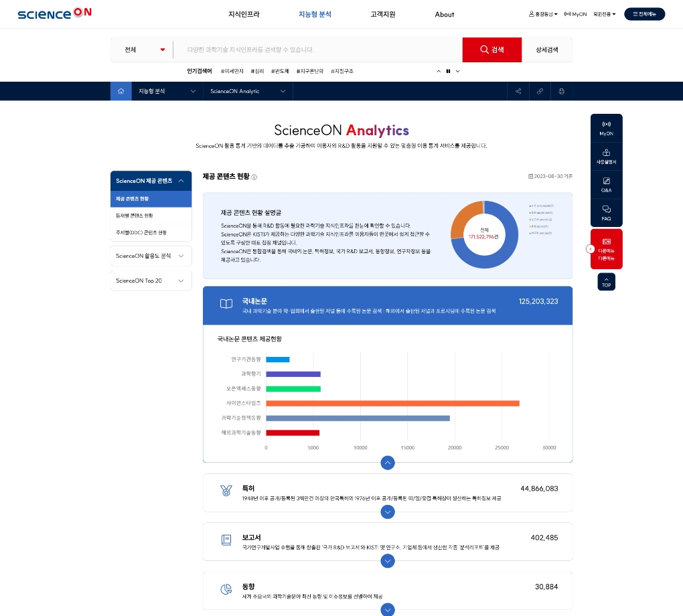Expand the ScienceON 활용도 분석 section
683x616 pixels.
point(151,256)
